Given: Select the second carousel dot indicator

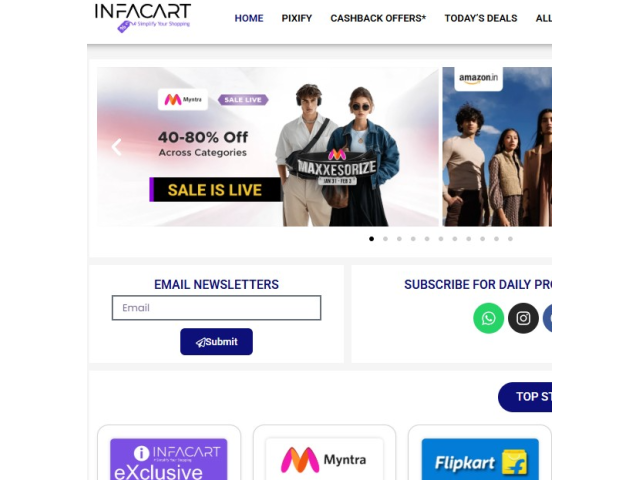Looking at the screenshot, I should tap(385, 239).
